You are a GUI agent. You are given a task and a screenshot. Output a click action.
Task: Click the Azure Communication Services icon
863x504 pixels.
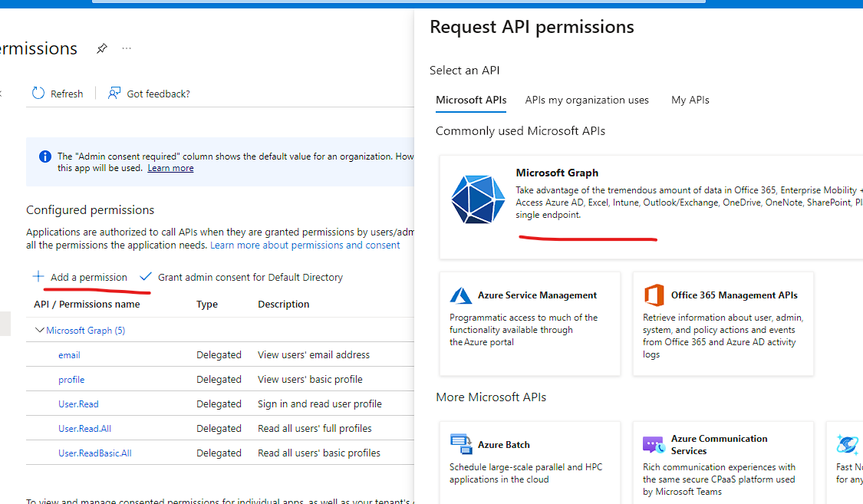pyautogui.click(x=654, y=444)
